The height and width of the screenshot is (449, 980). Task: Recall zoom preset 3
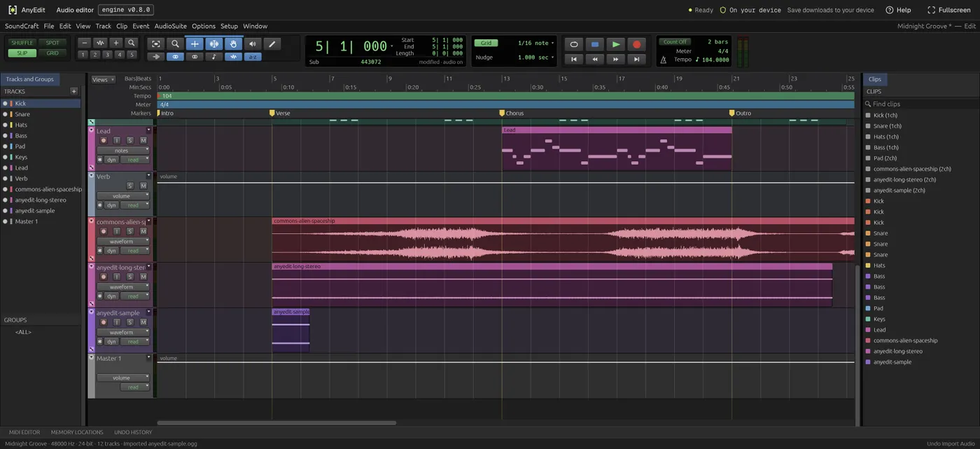[x=107, y=55]
